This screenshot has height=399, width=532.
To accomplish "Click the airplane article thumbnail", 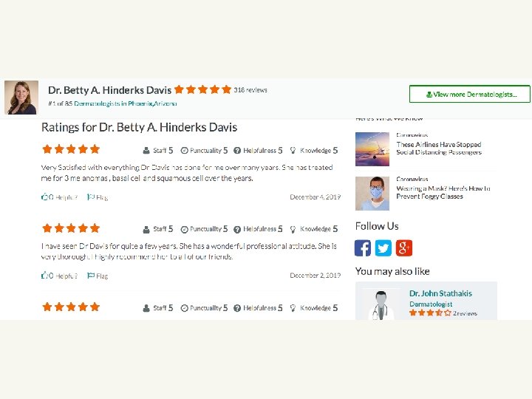I will pyautogui.click(x=372, y=149).
